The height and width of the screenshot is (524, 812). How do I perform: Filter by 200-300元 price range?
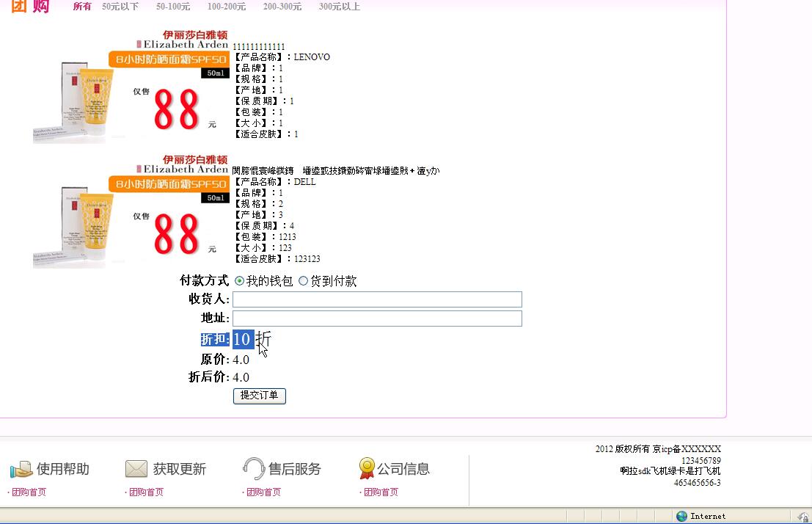(x=282, y=7)
